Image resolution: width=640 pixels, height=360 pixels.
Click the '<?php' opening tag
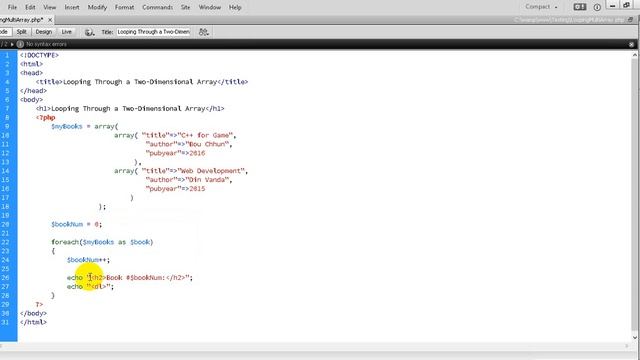pos(45,118)
